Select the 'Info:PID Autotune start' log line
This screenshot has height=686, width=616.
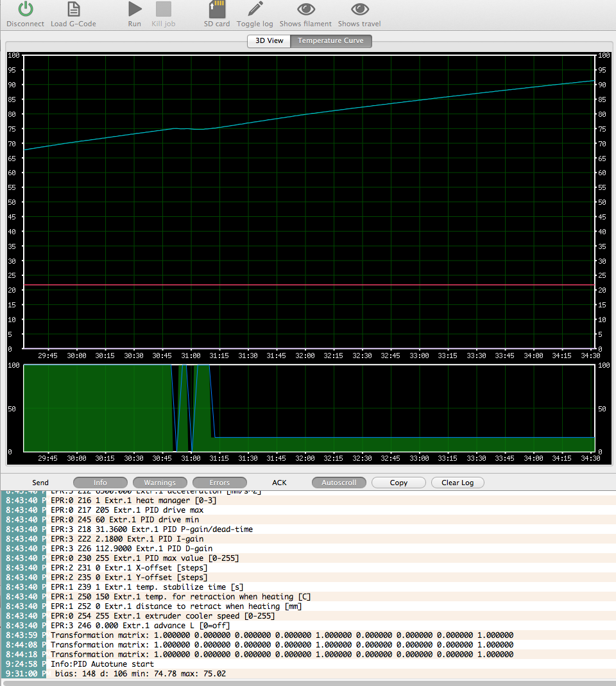(x=103, y=664)
